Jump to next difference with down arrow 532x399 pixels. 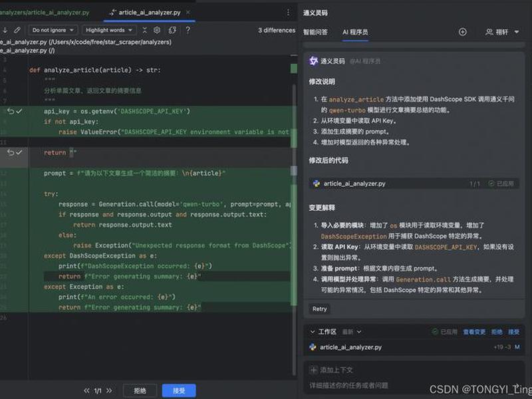tap(5, 30)
